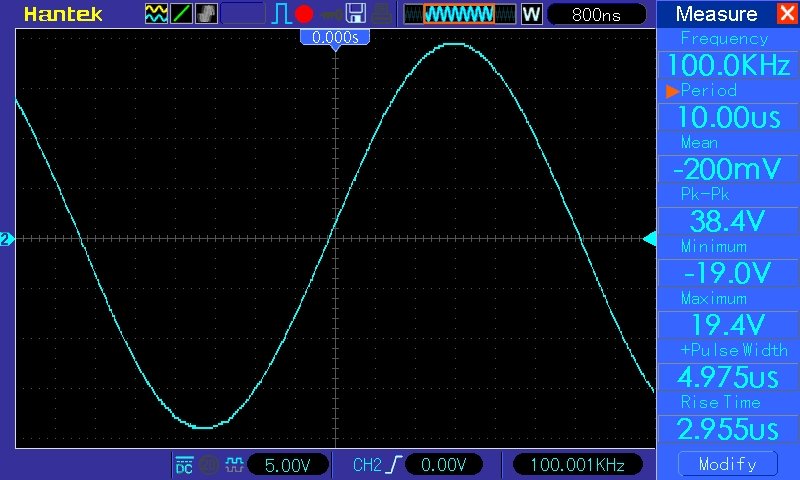Click the 800ns timebase readout
Image resolution: width=800 pixels, height=480 pixels.
tap(596, 14)
